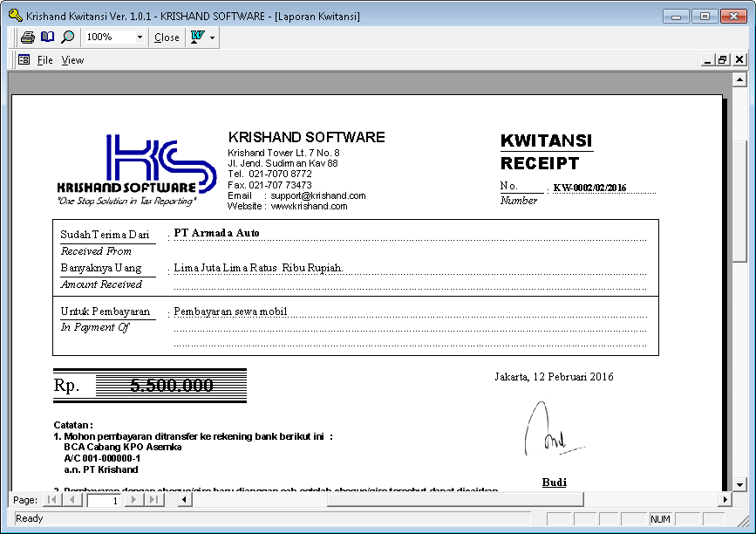The width and height of the screenshot is (756, 534).
Task: Go to next page button
Action: click(133, 500)
